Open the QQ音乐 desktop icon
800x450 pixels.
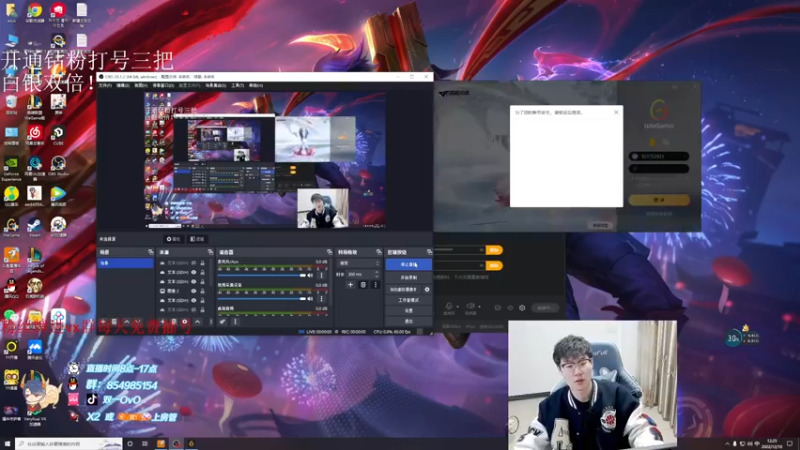[11, 195]
